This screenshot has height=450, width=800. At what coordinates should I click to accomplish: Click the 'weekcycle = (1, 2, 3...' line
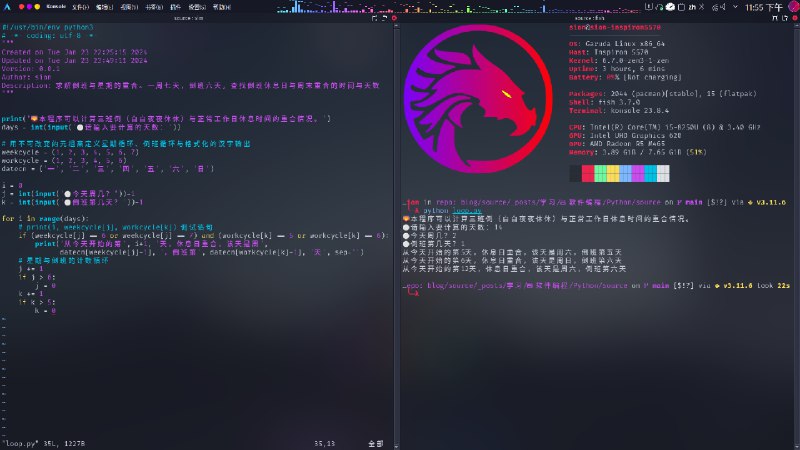70,152
